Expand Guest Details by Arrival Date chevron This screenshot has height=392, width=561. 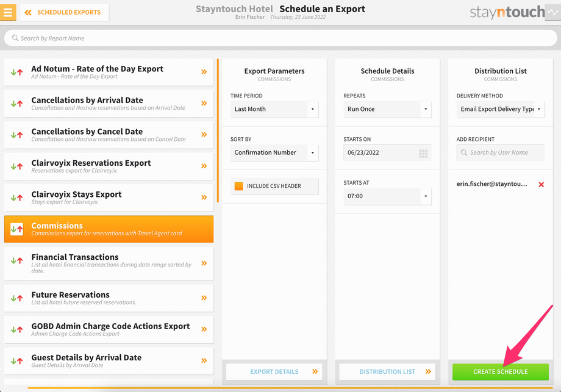204,360
